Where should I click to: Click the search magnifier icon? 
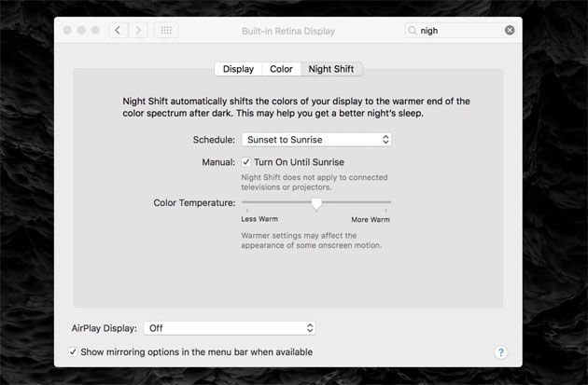413,30
